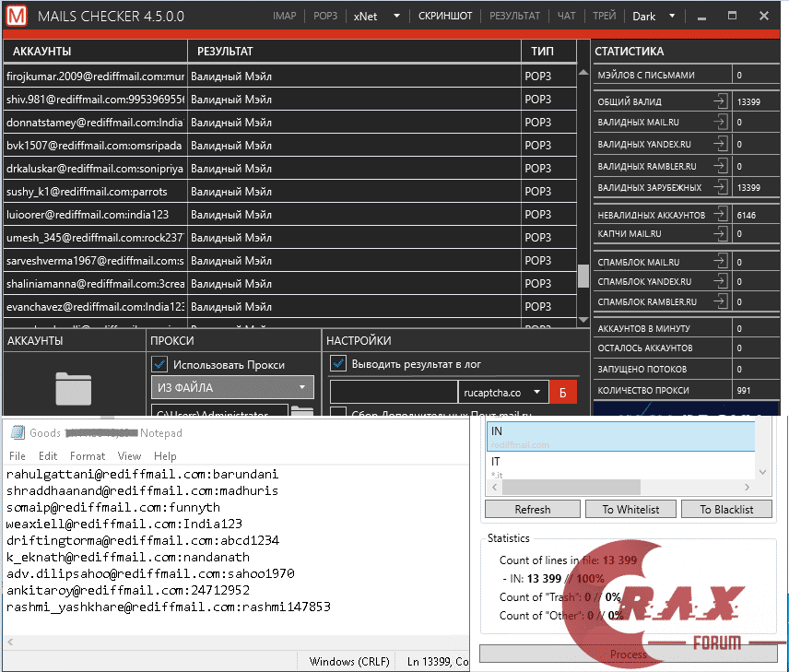Open НЕВАЛИДНЫХ АККАУНТОВ export icon
The height and width of the screenshot is (672, 789).
(x=719, y=214)
